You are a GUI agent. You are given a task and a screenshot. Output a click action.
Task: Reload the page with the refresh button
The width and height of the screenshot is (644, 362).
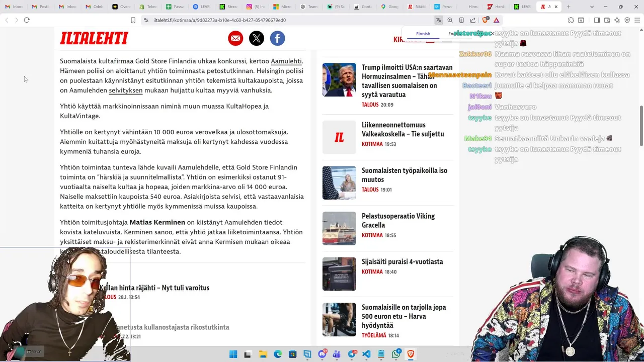pos(27,20)
